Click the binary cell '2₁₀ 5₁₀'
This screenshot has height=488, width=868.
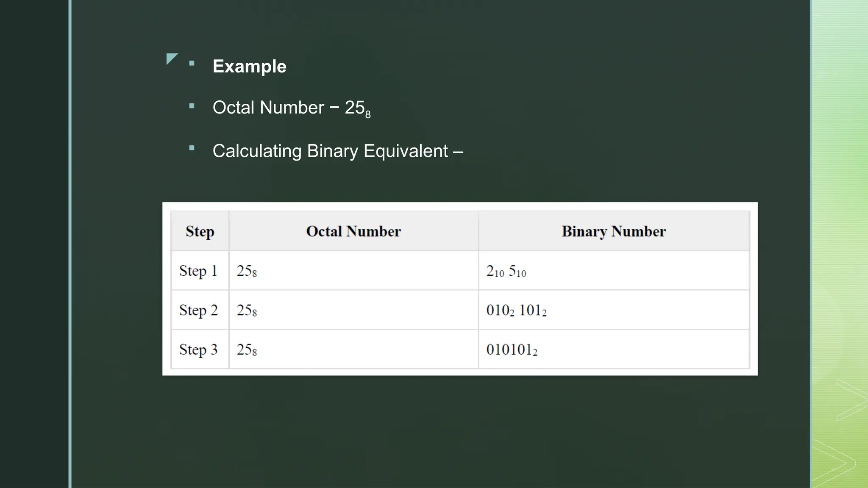(x=506, y=271)
